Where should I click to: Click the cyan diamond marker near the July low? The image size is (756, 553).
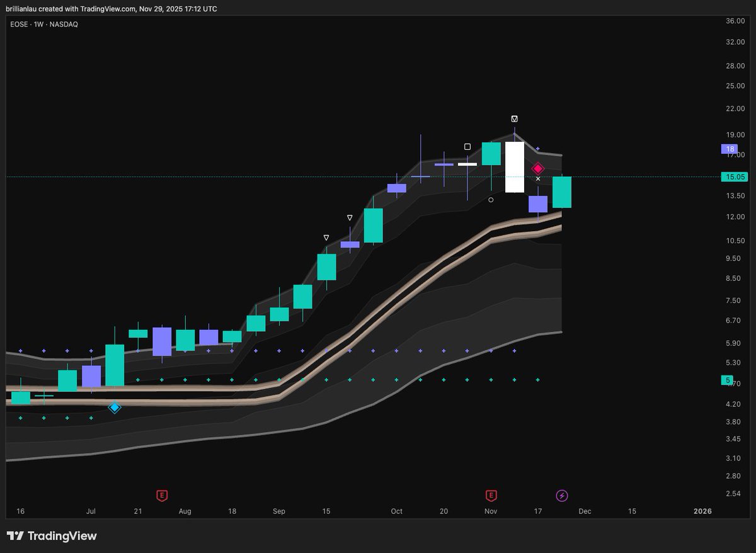[x=115, y=408]
